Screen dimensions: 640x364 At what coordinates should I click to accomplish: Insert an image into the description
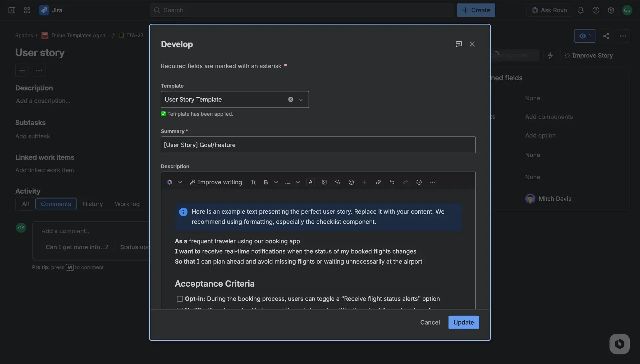(x=324, y=182)
